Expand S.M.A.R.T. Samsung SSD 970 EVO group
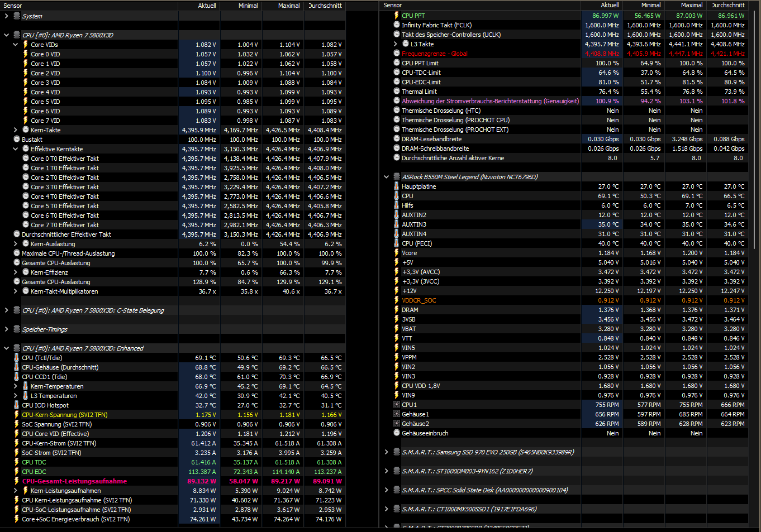761x532 pixels. pyautogui.click(x=386, y=452)
